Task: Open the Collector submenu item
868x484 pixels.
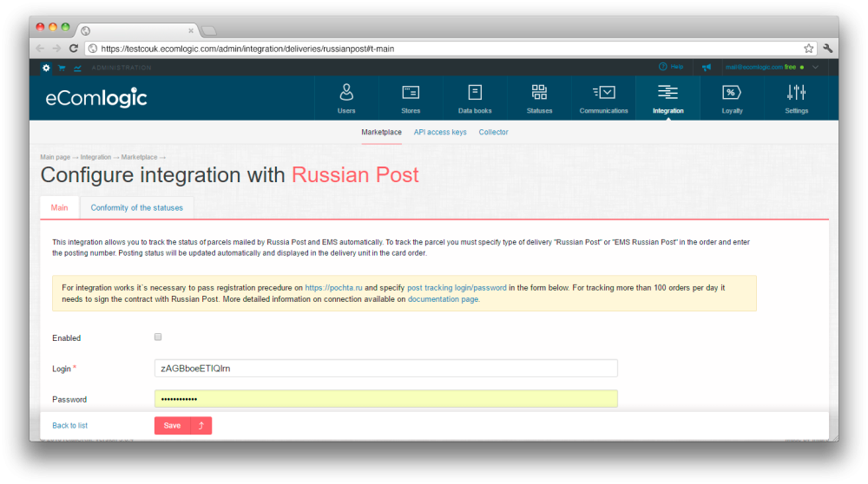Action: pyautogui.click(x=493, y=132)
